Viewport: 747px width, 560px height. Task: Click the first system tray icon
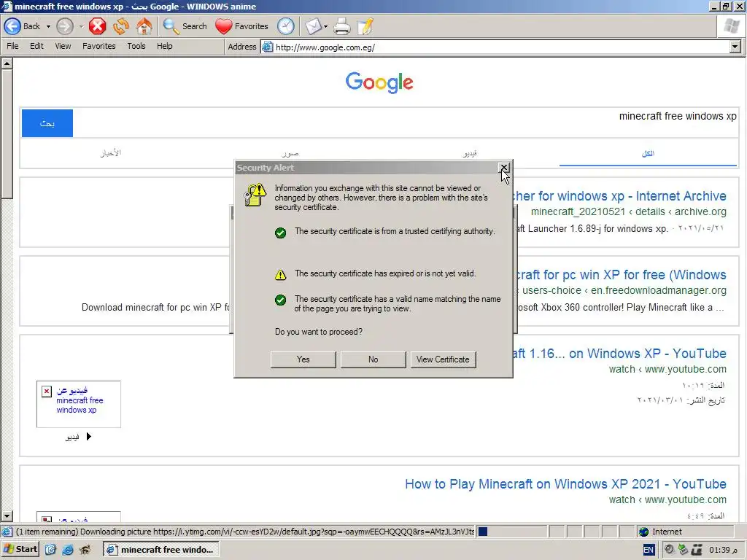670,550
